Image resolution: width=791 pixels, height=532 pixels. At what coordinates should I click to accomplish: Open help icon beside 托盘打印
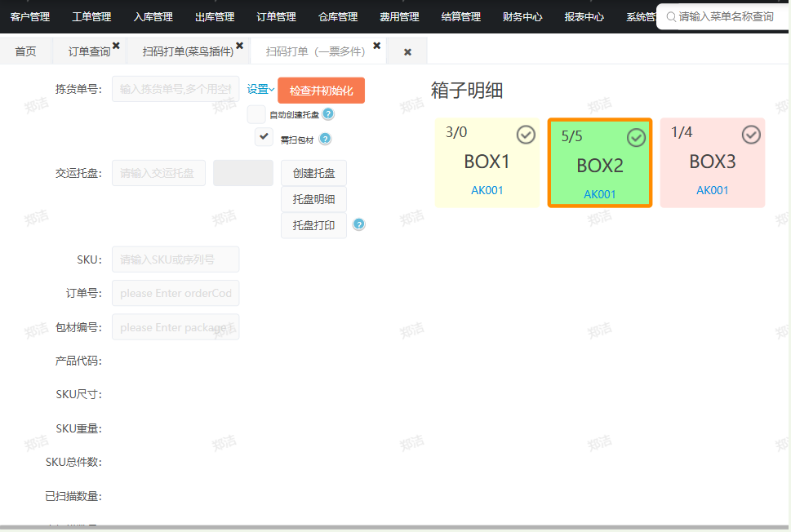click(358, 224)
